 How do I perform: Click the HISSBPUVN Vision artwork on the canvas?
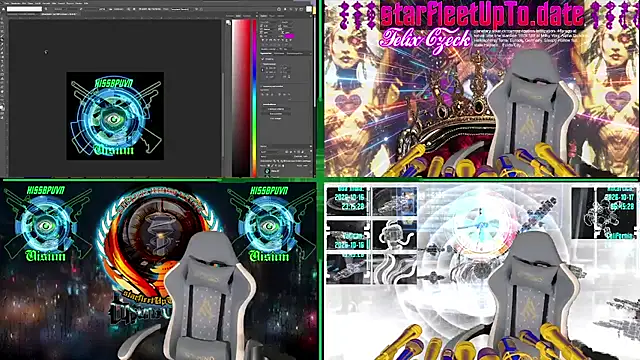click(115, 116)
